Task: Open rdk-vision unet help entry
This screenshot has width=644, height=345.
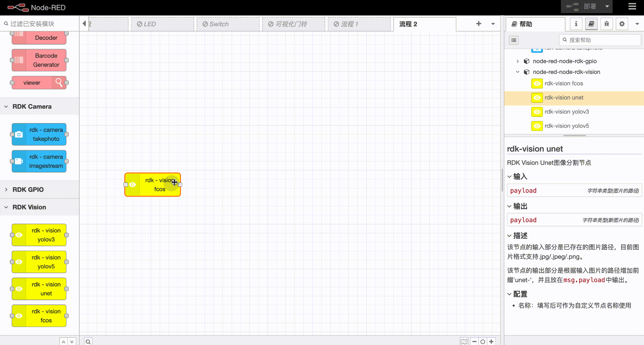Action: [574, 98]
